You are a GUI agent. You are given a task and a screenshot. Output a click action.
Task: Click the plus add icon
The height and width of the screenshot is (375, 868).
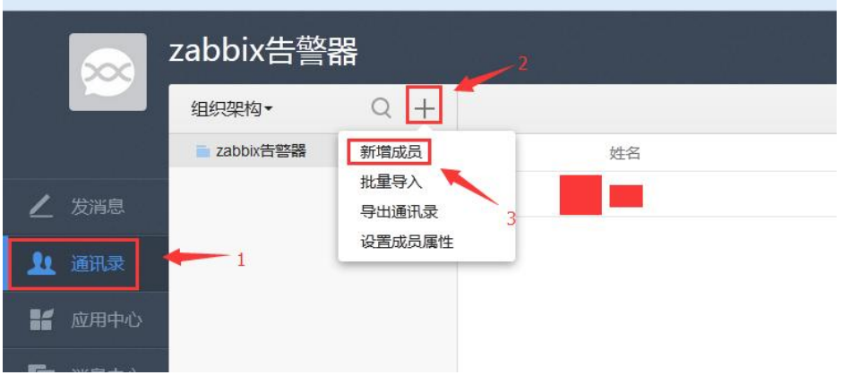pos(424,108)
